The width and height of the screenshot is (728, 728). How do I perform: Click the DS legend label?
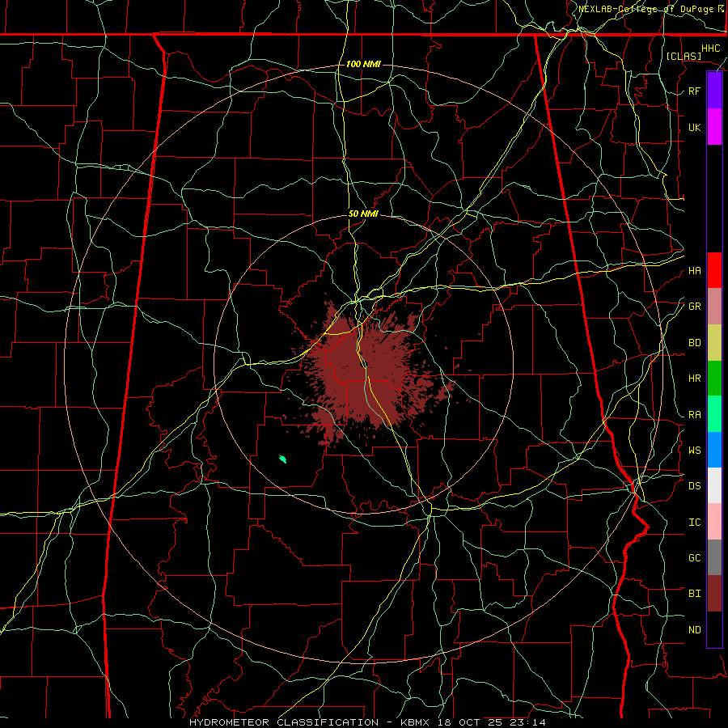[x=694, y=486]
